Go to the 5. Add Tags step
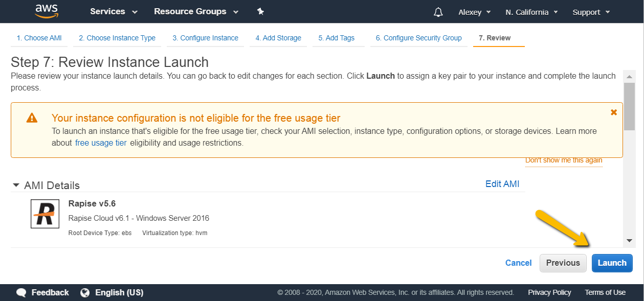 coord(336,38)
